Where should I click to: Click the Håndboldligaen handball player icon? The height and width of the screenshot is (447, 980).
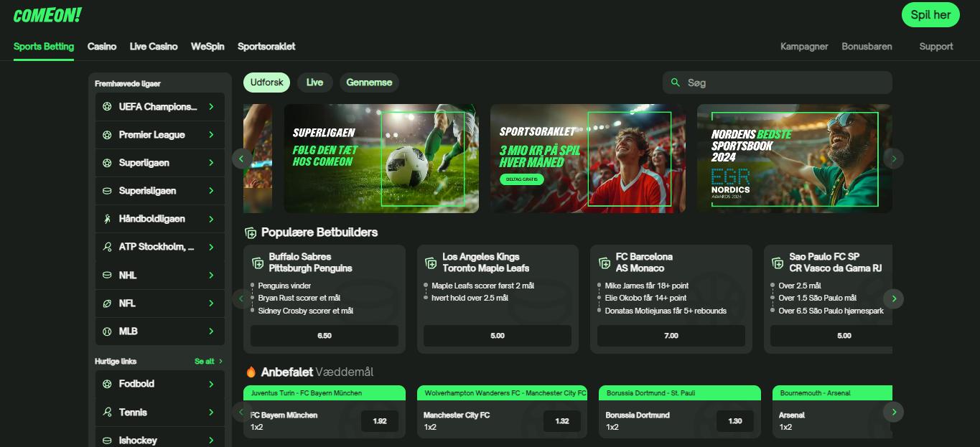coord(107,219)
